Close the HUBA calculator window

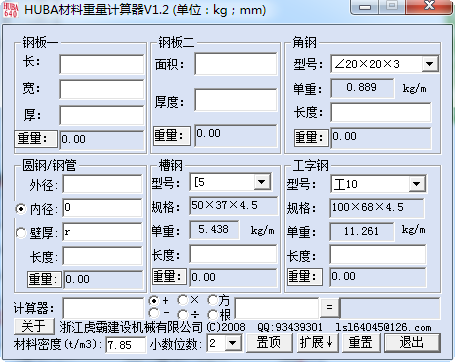pyautogui.click(x=430, y=6)
